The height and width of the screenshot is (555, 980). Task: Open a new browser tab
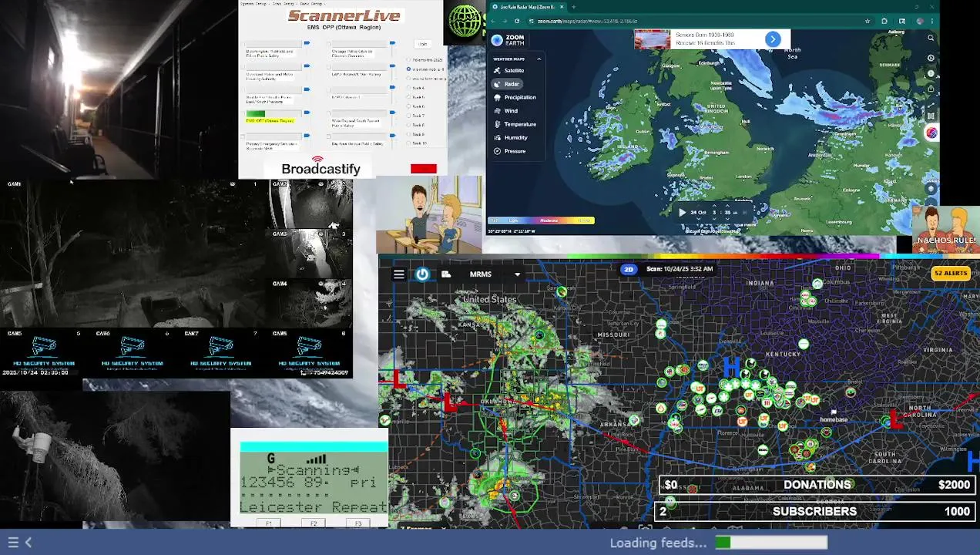[x=573, y=7]
